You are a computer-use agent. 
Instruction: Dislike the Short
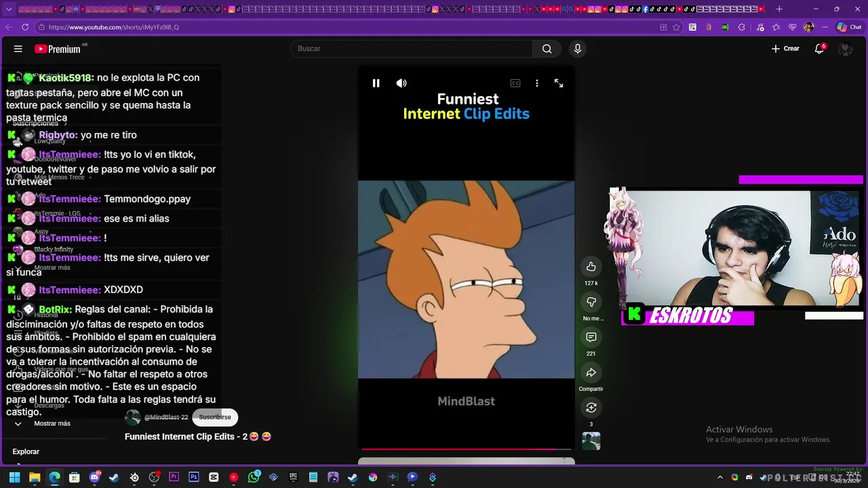591,302
